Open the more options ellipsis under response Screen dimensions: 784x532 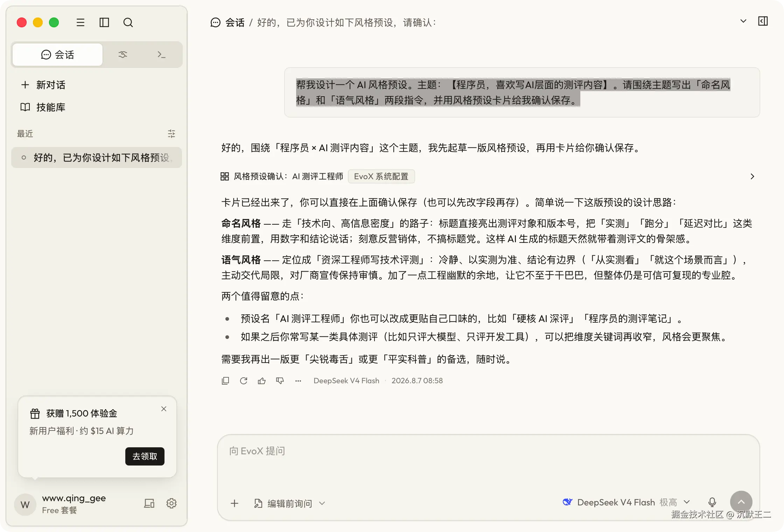click(298, 381)
